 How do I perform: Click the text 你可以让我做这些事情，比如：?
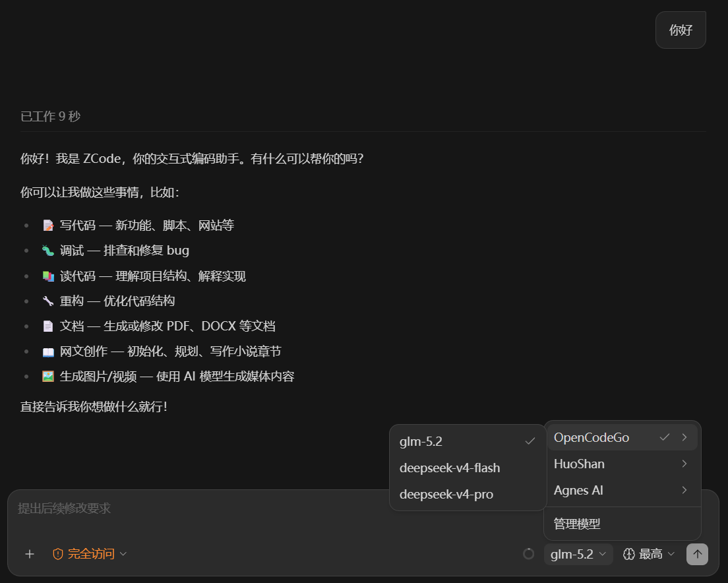click(100, 192)
